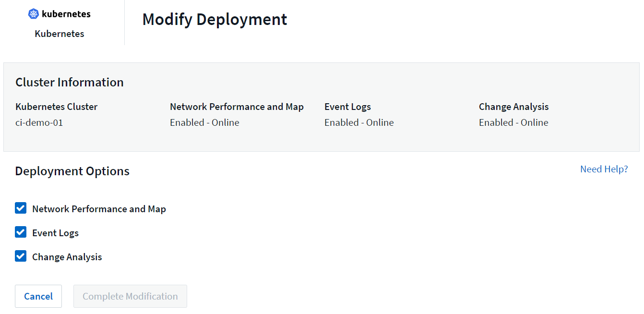The width and height of the screenshot is (644, 314).
Task: Click the Kubernetes Cluster field label
Action: click(57, 107)
